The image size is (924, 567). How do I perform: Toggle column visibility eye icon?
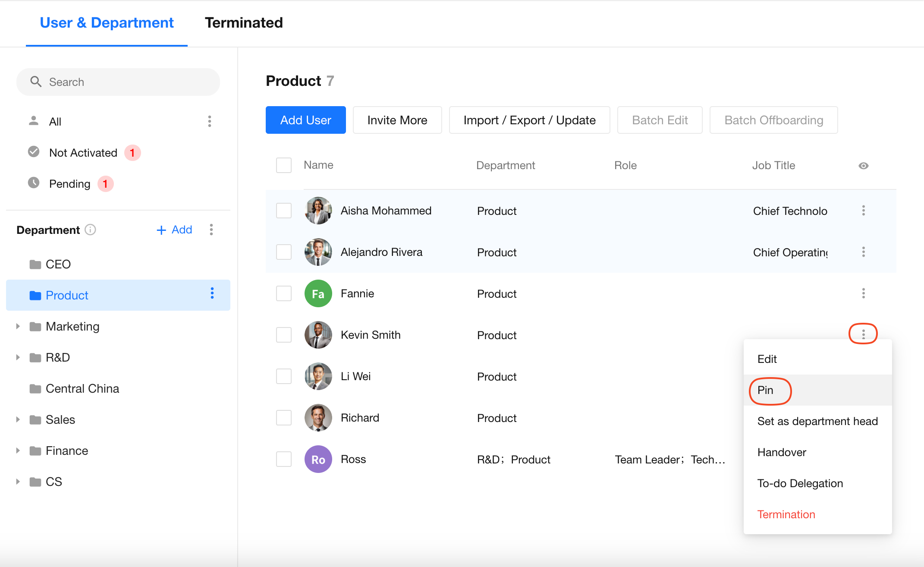[x=863, y=166]
